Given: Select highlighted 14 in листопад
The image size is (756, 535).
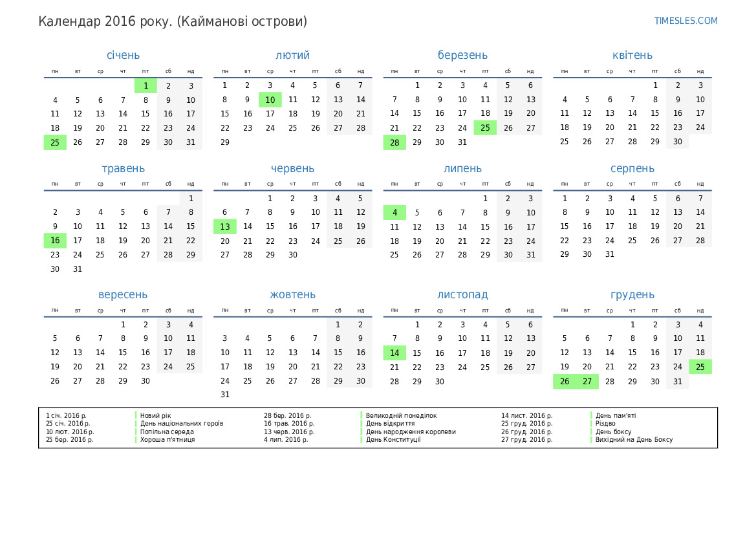Looking at the screenshot, I should [x=394, y=353].
